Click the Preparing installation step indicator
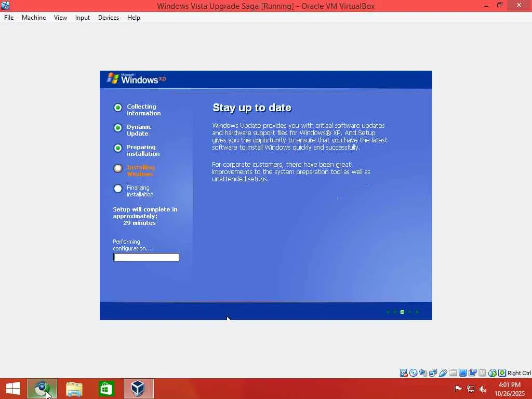The width and height of the screenshot is (532, 399). click(118, 148)
